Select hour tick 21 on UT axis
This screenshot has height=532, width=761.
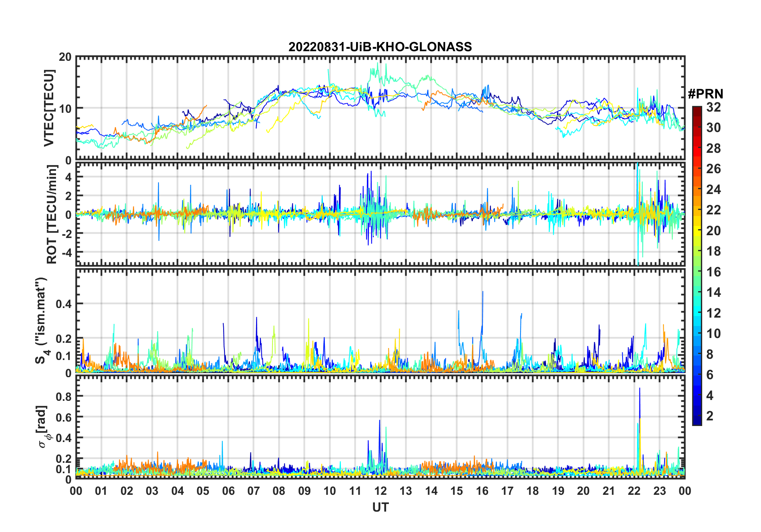[609, 491]
